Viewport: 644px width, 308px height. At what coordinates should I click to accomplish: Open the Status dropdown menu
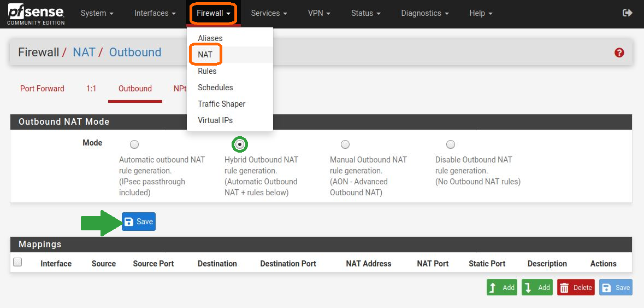365,13
